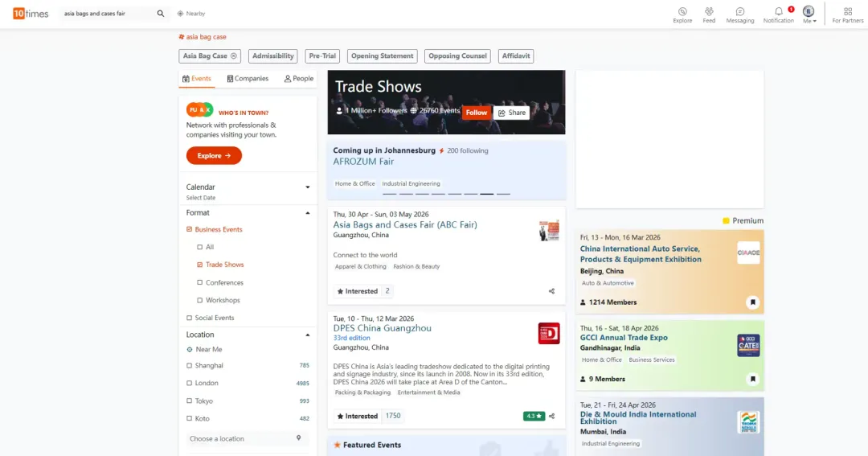
Task: Click the Share button on Trade Shows banner
Action: [511, 113]
